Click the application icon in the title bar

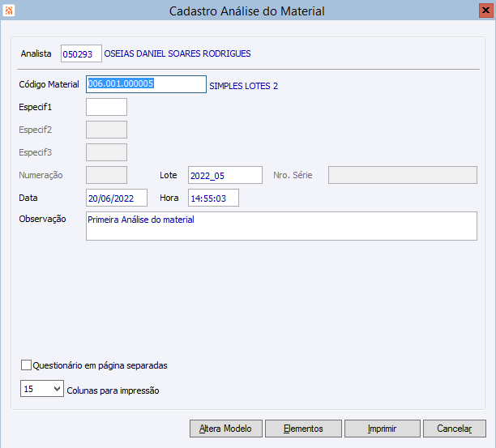[10, 11]
